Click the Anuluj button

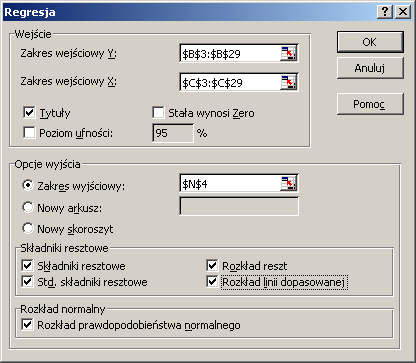coord(370,68)
